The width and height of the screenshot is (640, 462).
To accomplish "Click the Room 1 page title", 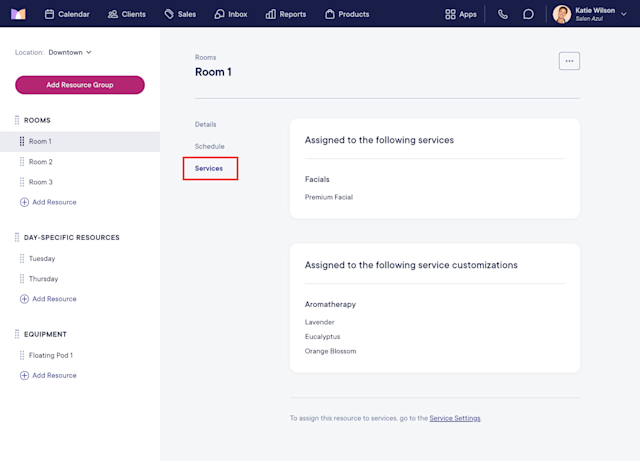I will [213, 72].
